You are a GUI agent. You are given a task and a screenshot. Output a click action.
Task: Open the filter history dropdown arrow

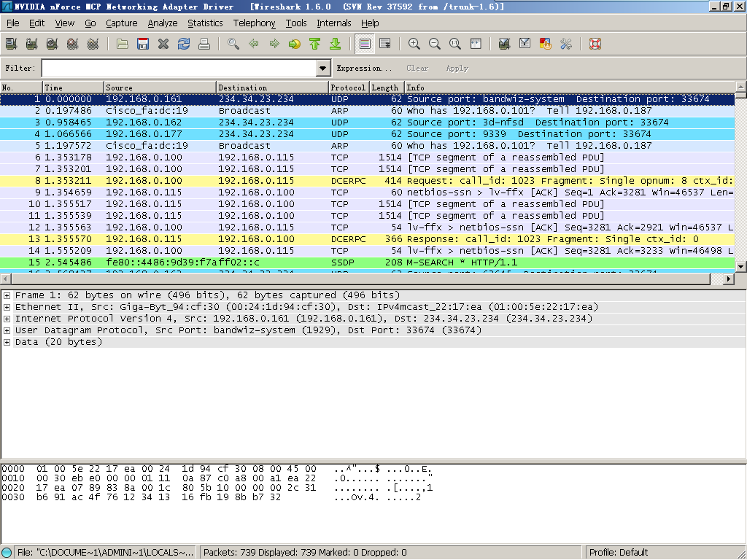point(323,68)
